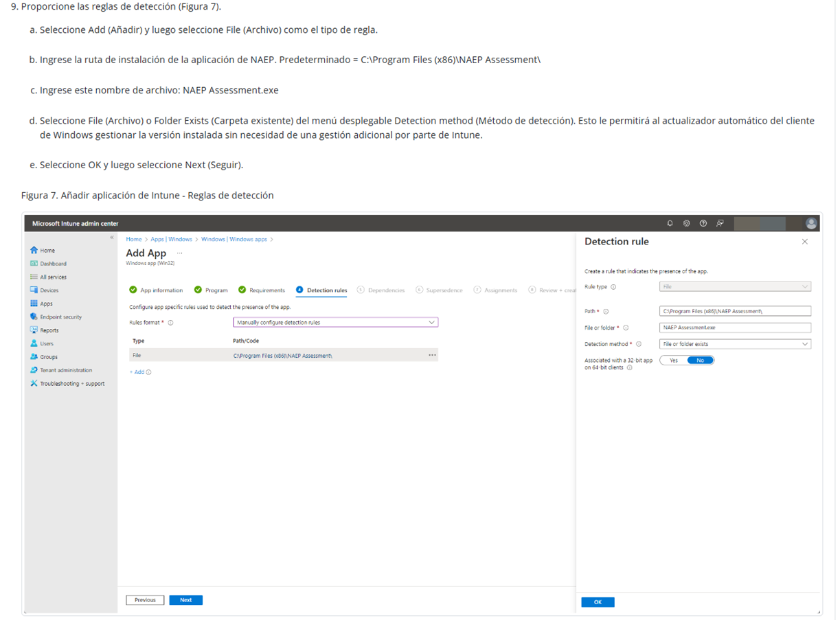Open the notifications bell icon
The width and height of the screenshot is (840, 620).
[x=670, y=223]
